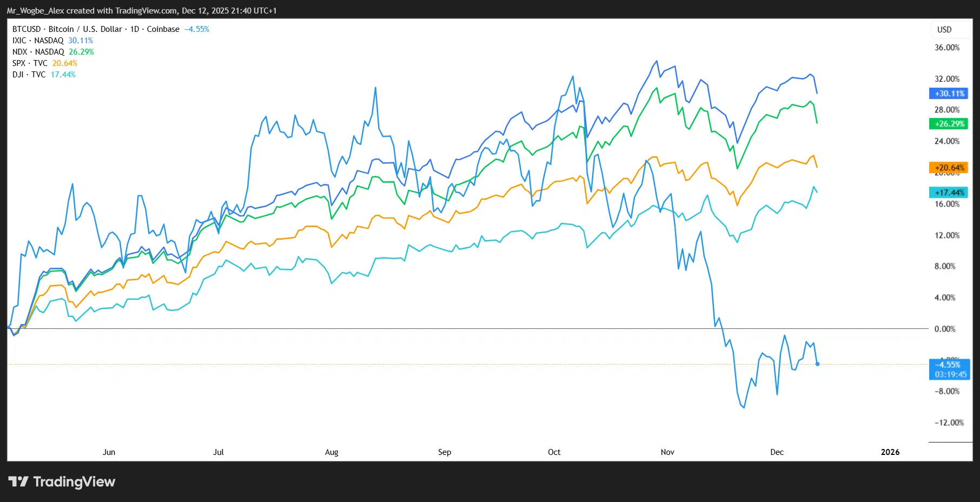Viewport: 980px width, 502px height.
Task: Select the Jun label on time axis
Action: [109, 452]
